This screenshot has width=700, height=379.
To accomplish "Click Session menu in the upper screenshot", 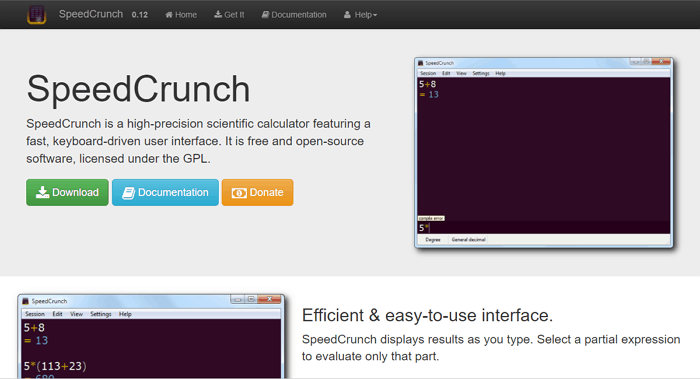I will 428,73.
